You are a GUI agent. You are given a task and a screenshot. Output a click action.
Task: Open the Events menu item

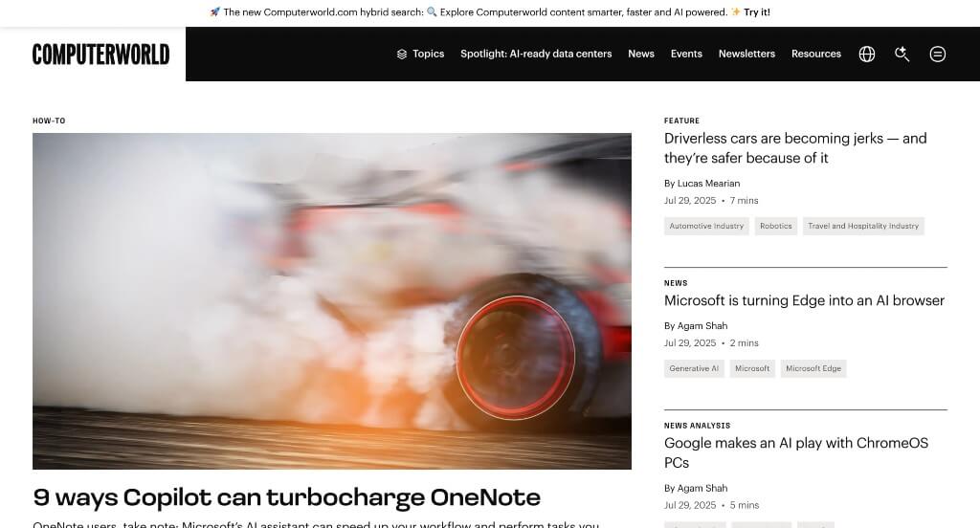(686, 54)
